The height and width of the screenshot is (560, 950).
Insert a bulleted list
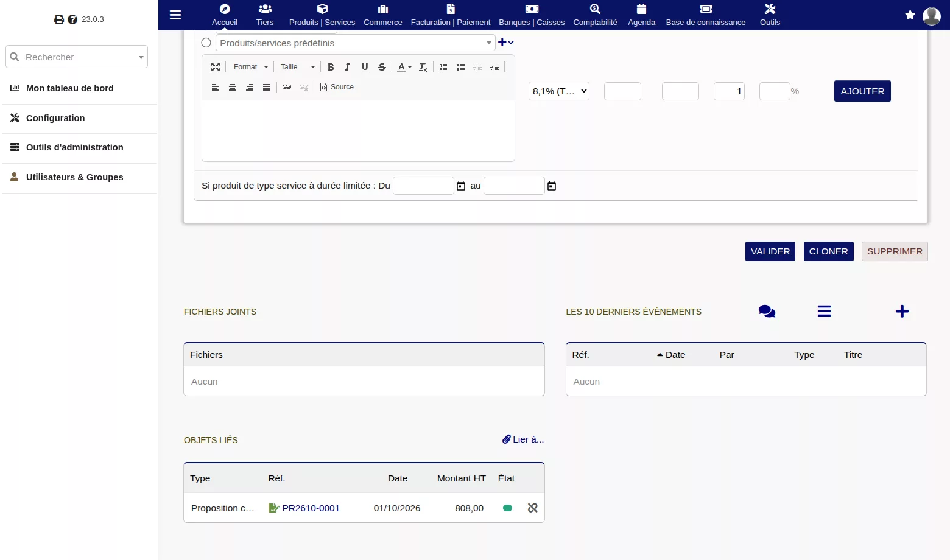(x=460, y=67)
